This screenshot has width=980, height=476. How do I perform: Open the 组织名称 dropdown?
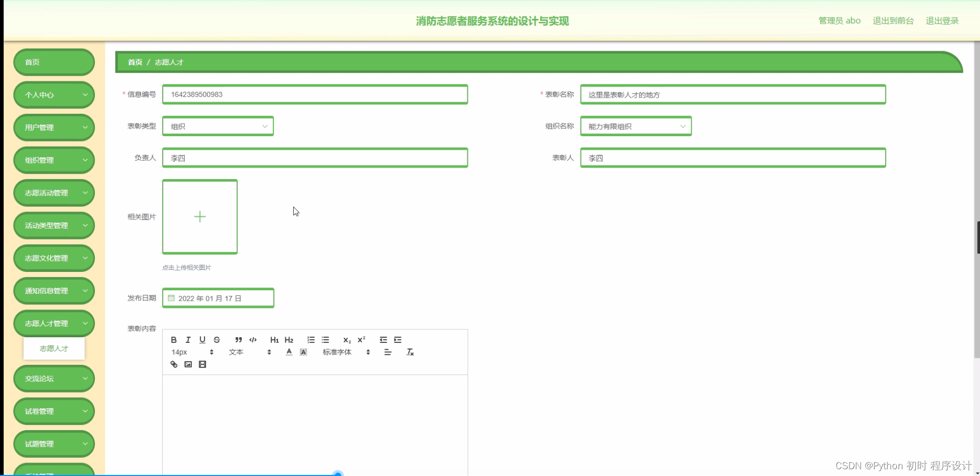pyautogui.click(x=636, y=126)
